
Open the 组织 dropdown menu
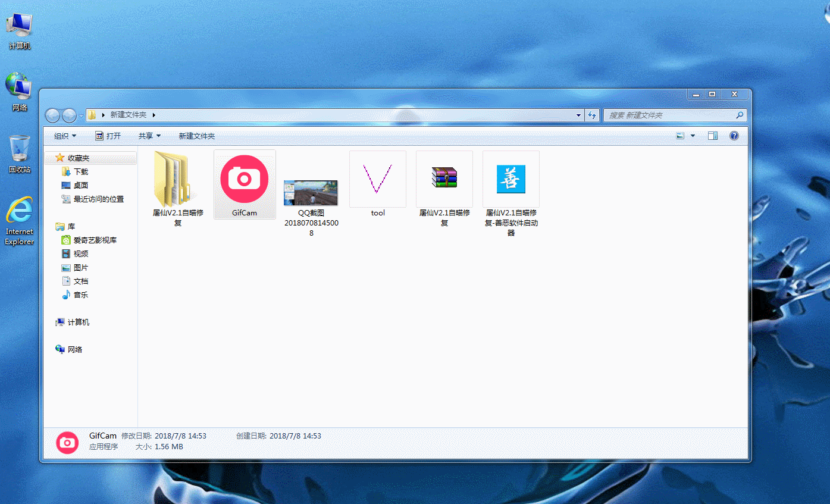[x=65, y=136]
